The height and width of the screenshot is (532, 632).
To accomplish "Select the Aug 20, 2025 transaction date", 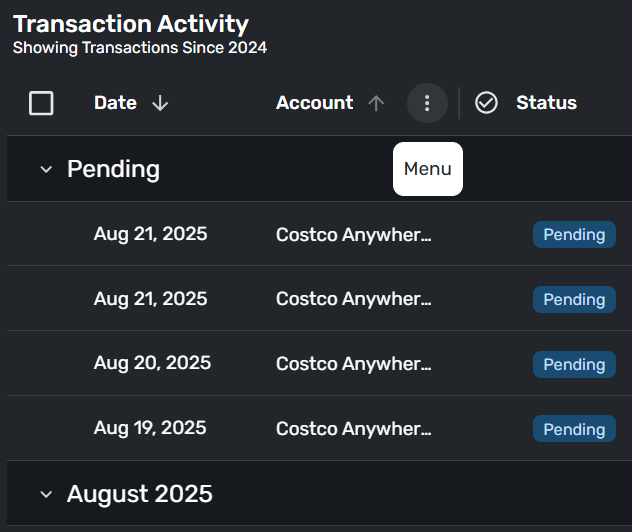I will tap(152, 363).
